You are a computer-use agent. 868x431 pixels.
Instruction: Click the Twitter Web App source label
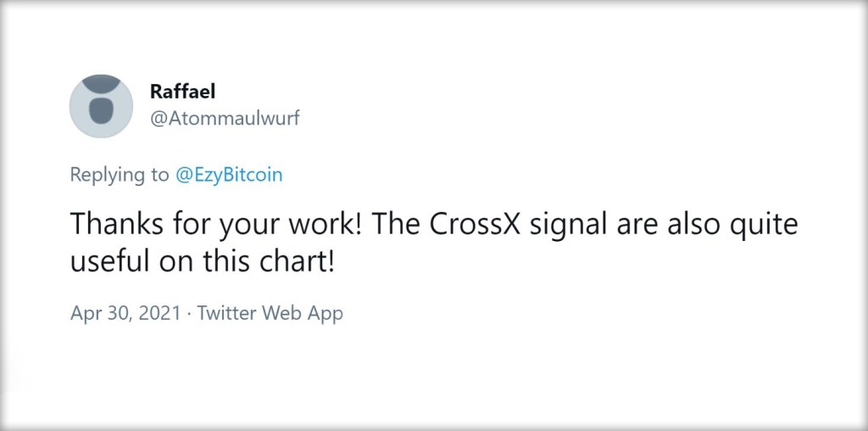click(x=270, y=313)
